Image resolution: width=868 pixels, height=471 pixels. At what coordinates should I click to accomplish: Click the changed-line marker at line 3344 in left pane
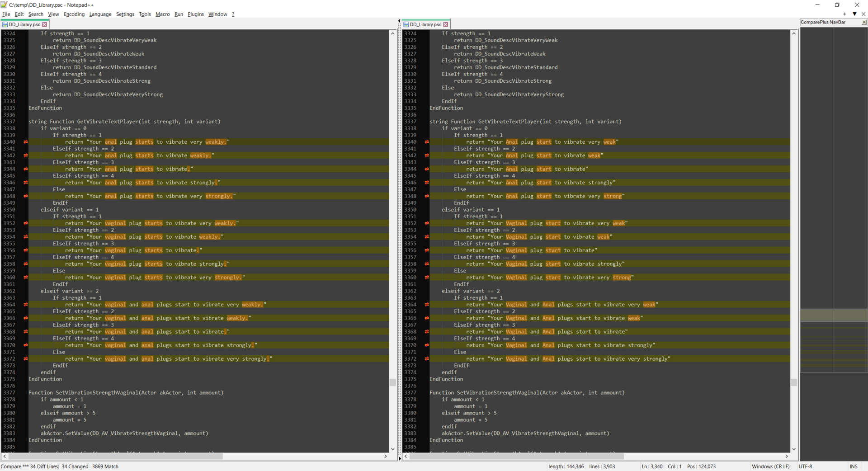[x=26, y=169]
